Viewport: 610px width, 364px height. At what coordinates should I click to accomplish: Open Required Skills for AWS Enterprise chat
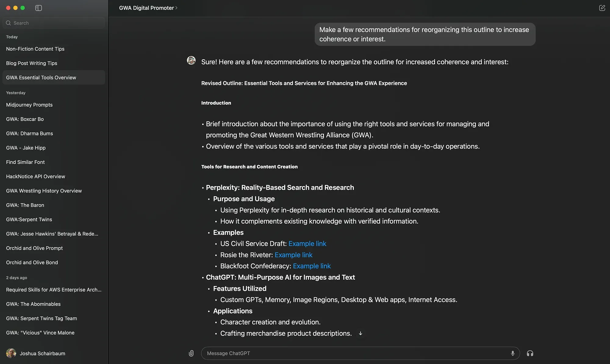click(54, 290)
